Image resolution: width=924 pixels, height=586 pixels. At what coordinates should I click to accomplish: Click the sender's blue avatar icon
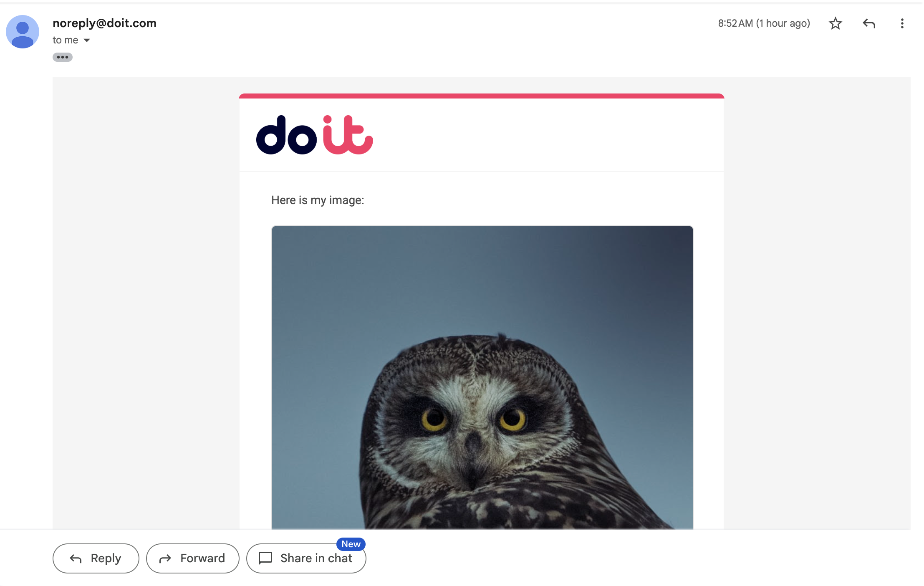point(23,32)
